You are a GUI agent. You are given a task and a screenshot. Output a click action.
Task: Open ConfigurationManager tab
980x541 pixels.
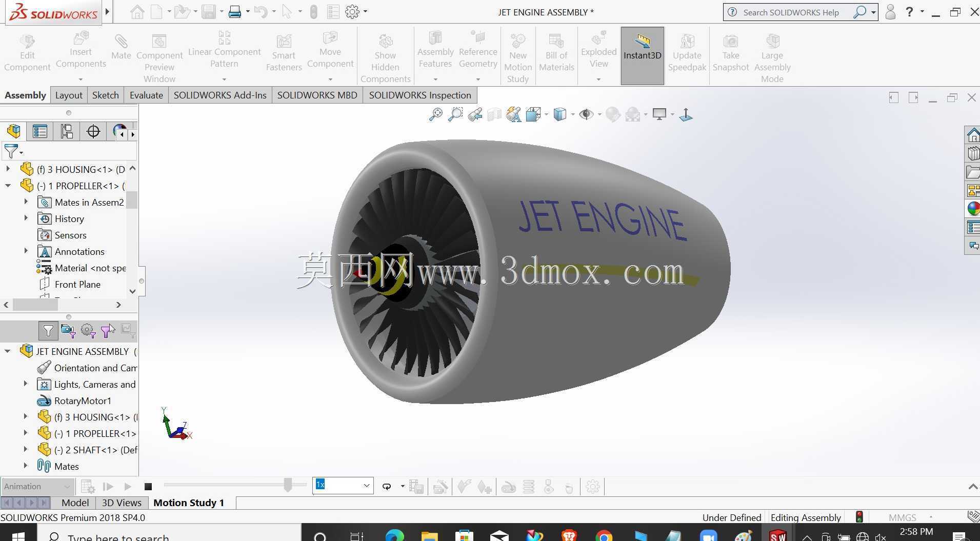[x=67, y=131]
